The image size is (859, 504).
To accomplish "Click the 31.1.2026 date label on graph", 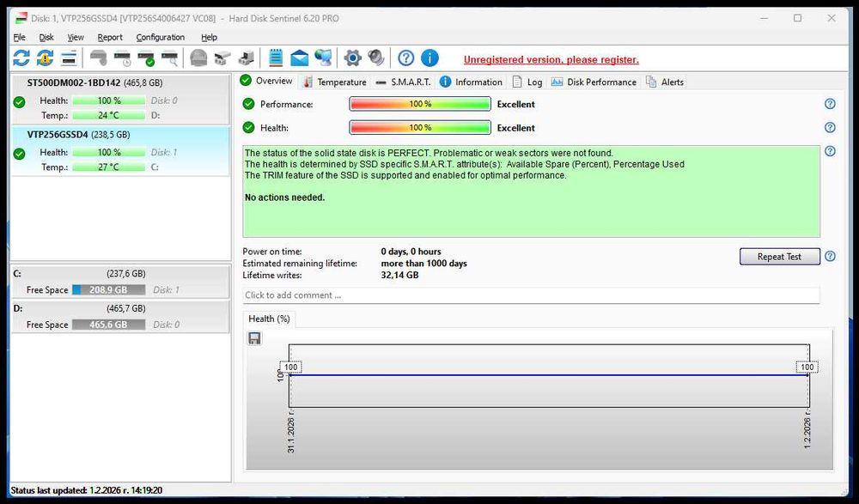I will pos(290,432).
